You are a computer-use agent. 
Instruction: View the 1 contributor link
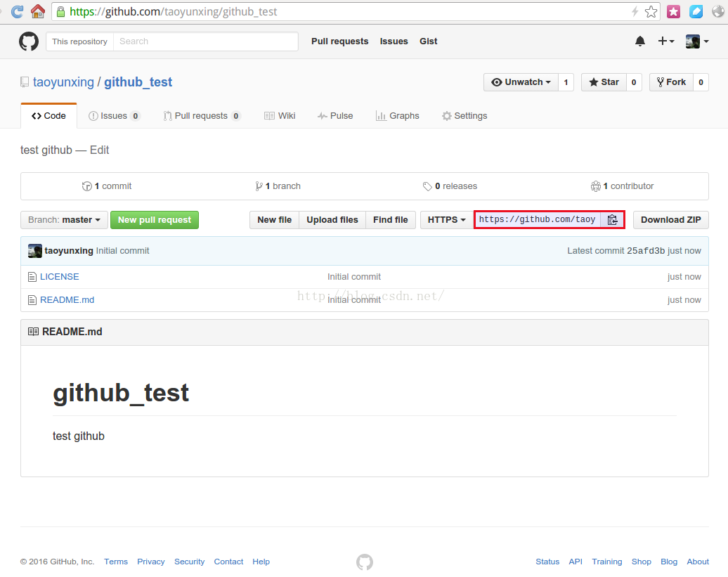tap(622, 186)
